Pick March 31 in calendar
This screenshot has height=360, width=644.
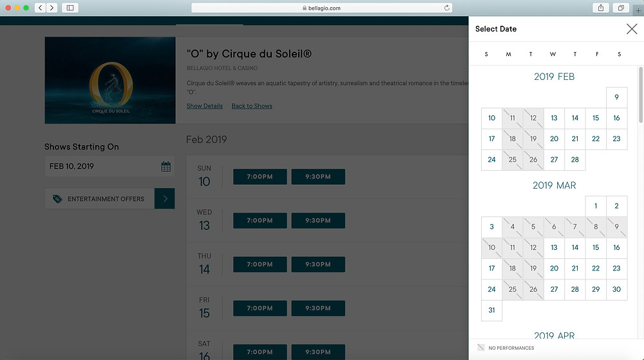[x=491, y=310]
